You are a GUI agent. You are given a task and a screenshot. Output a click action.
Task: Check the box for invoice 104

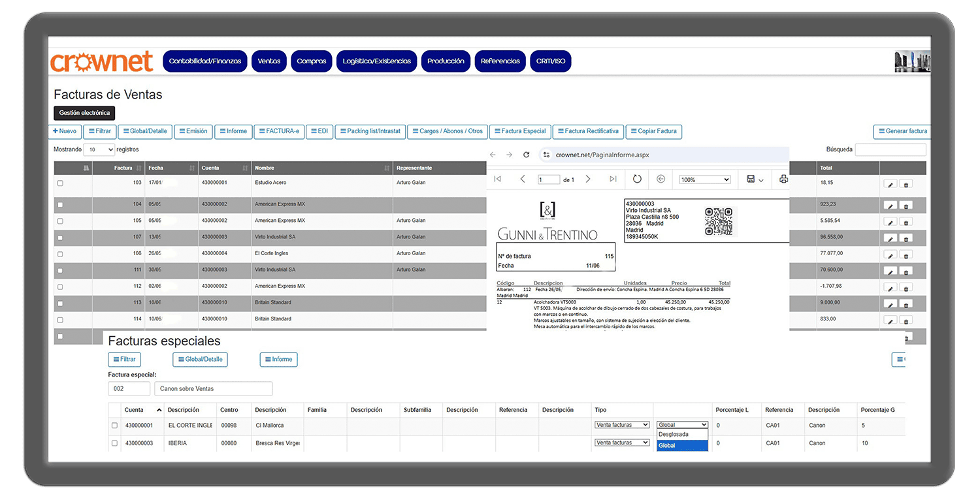tap(60, 205)
